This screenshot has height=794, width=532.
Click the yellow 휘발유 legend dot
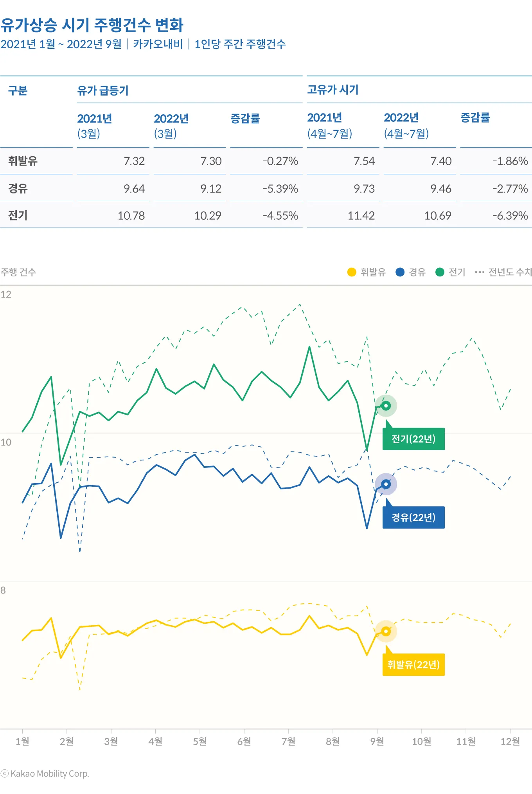[352, 272]
